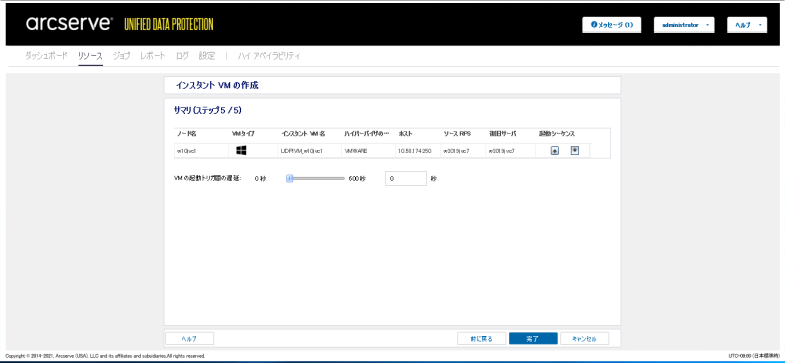Click the VMWARE hypervisor cell
Image resolution: width=785 pixels, height=363 pixels.
coord(368,150)
